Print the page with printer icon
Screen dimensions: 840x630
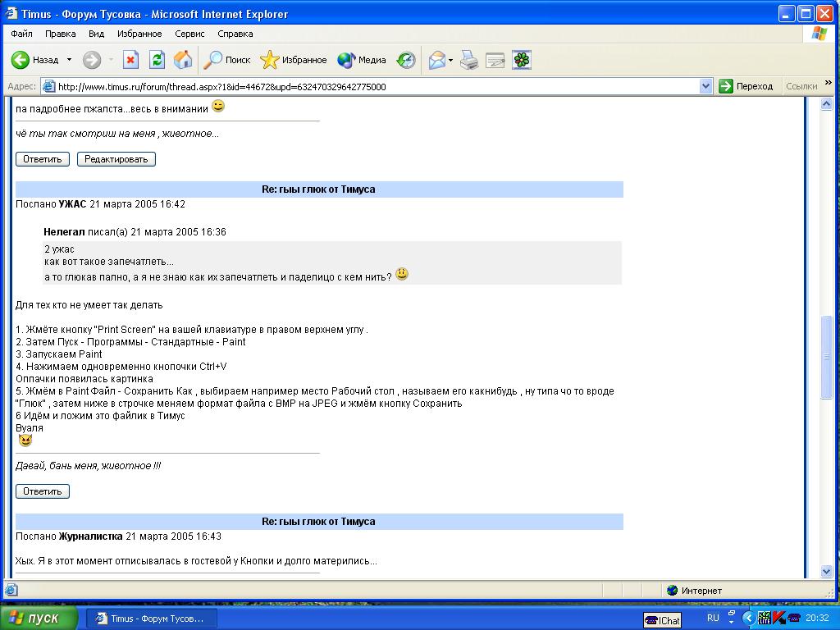tap(468, 60)
